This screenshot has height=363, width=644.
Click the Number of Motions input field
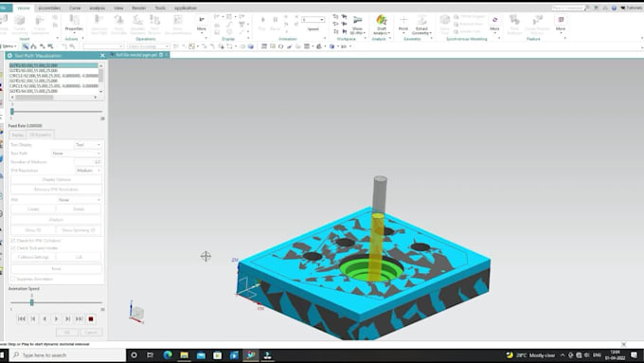coord(87,162)
